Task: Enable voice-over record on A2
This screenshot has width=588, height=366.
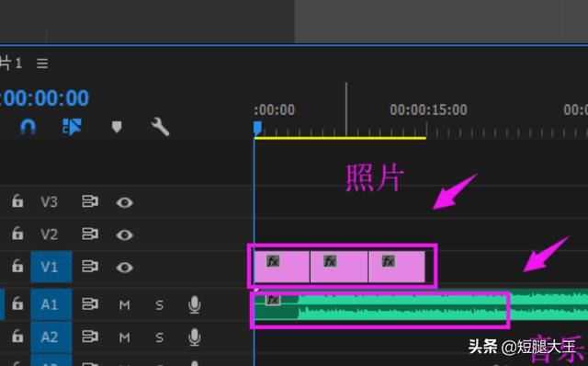Action: [x=194, y=337]
